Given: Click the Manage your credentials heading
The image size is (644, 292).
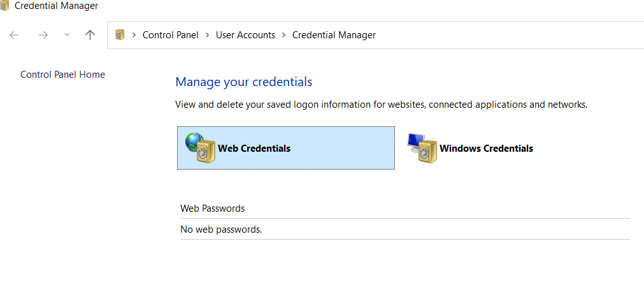Looking at the screenshot, I should 243,82.
